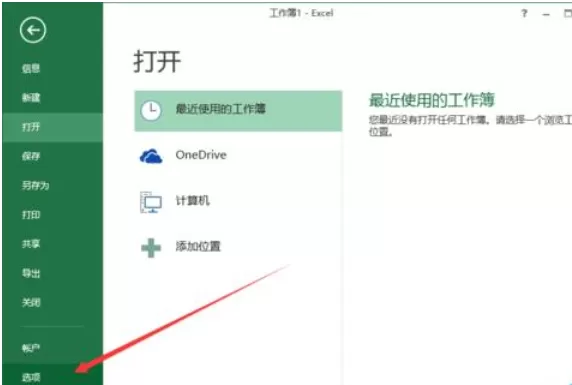Click the 打开 page heading

[157, 61]
